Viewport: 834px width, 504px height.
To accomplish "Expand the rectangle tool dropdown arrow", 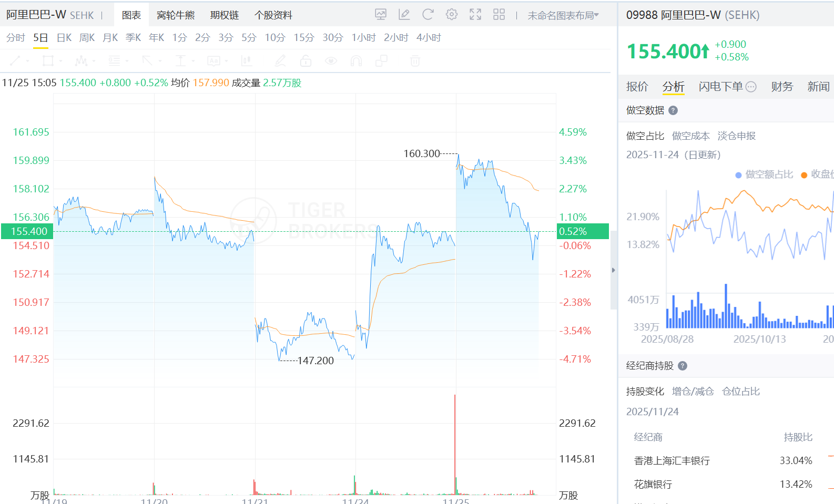I will point(60,61).
